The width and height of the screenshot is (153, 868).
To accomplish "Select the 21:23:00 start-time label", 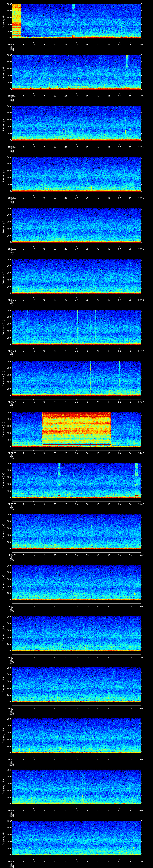I will tap(12, 504).
